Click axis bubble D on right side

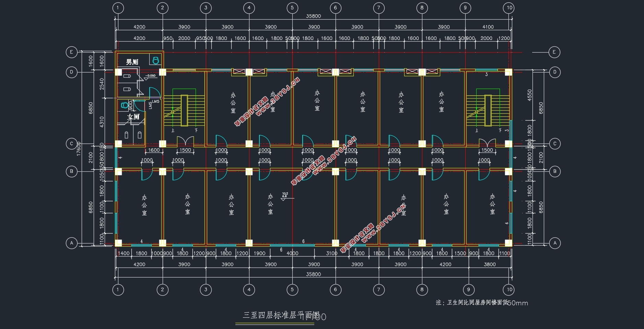pyautogui.click(x=555, y=72)
